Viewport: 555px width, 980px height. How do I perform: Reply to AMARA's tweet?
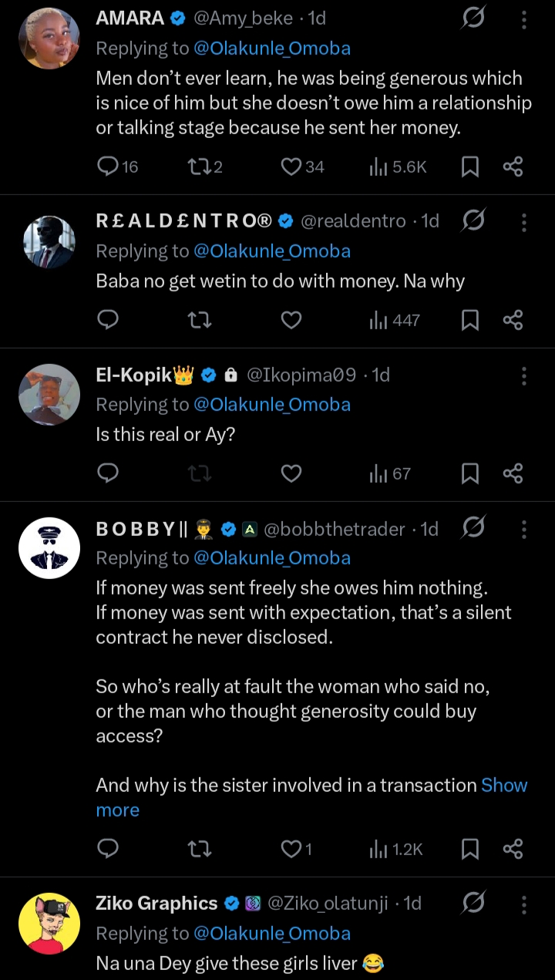click(109, 167)
